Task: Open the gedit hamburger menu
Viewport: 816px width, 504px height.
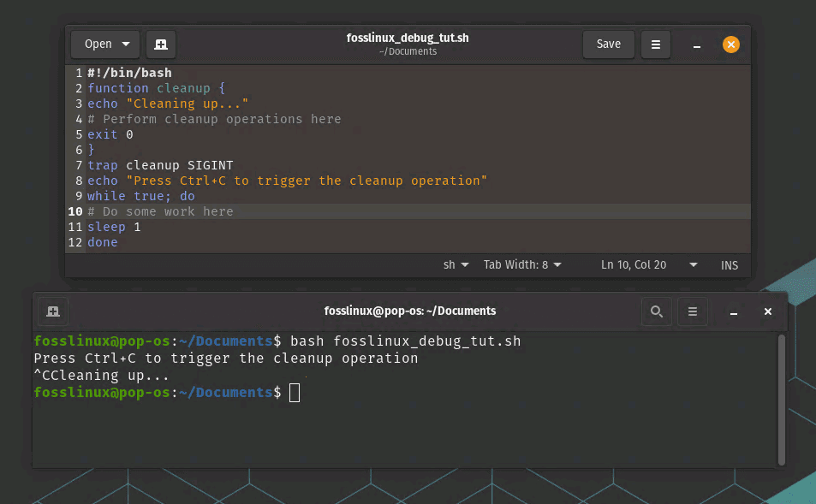Action: click(656, 44)
